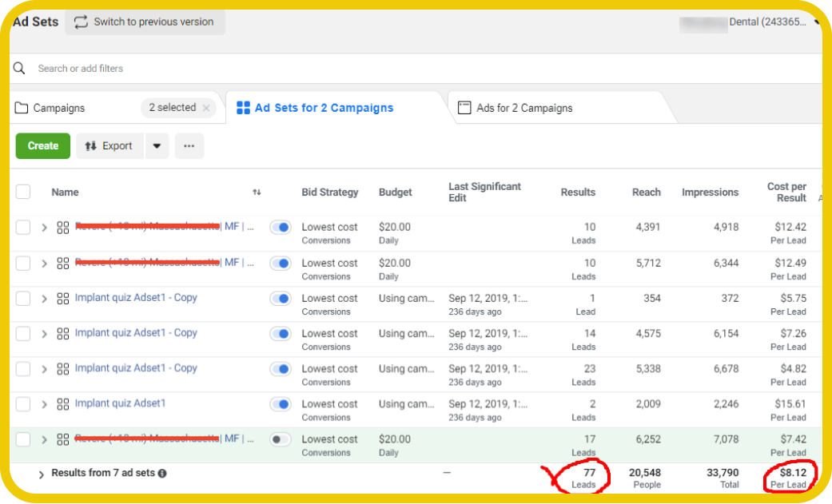Open the dropdown arrow next to Export

(x=157, y=146)
